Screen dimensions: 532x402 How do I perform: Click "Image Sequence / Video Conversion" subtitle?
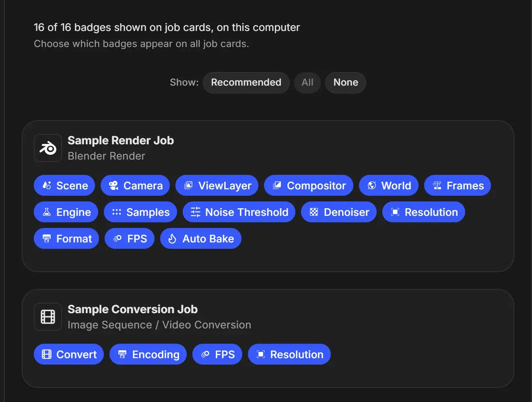coord(159,325)
